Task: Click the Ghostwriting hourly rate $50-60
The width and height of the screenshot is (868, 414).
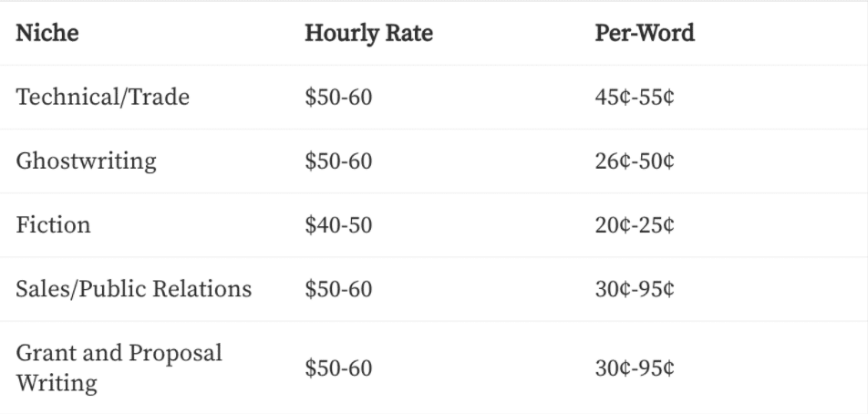Action: coord(338,161)
